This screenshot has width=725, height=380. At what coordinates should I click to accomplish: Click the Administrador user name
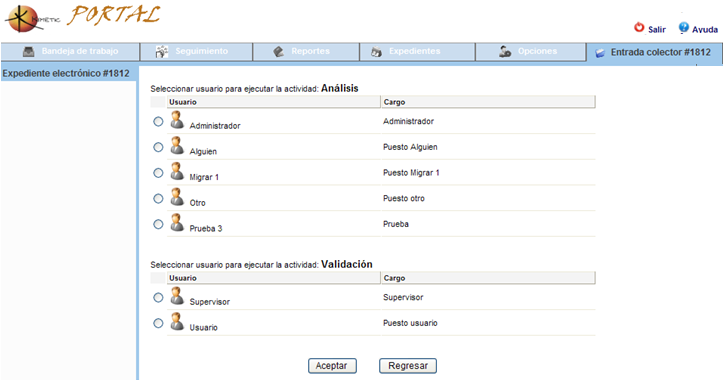pyautogui.click(x=215, y=126)
